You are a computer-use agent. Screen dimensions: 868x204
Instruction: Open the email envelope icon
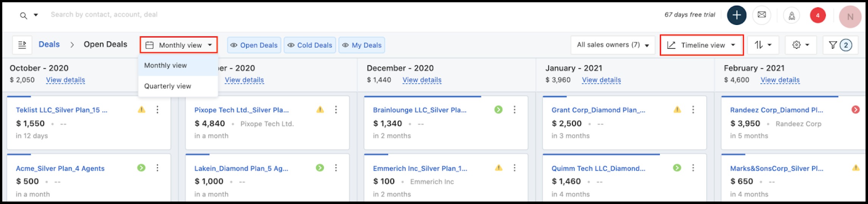(x=762, y=15)
